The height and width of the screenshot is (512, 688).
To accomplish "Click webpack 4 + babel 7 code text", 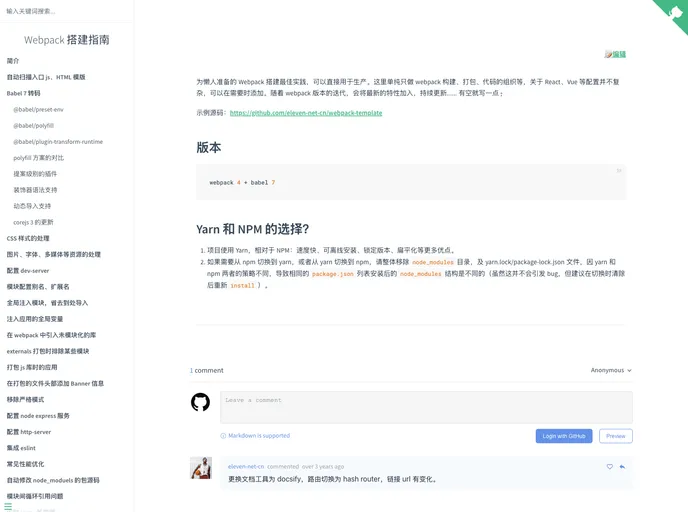I will 242,183.
